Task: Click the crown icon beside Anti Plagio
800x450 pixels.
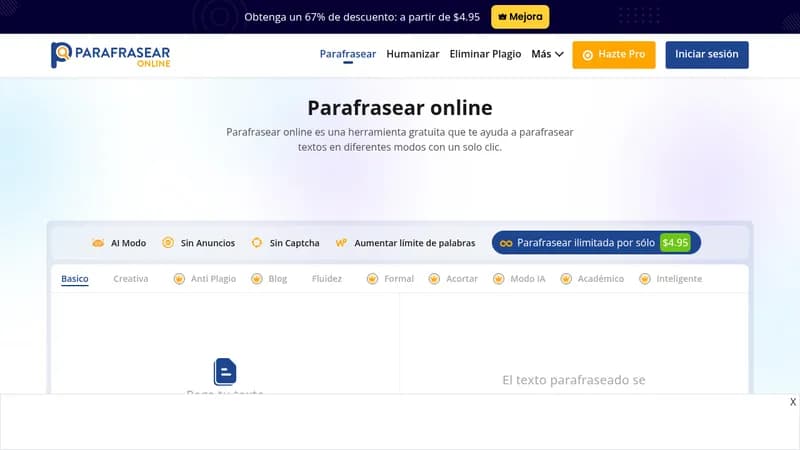Action: (x=179, y=279)
